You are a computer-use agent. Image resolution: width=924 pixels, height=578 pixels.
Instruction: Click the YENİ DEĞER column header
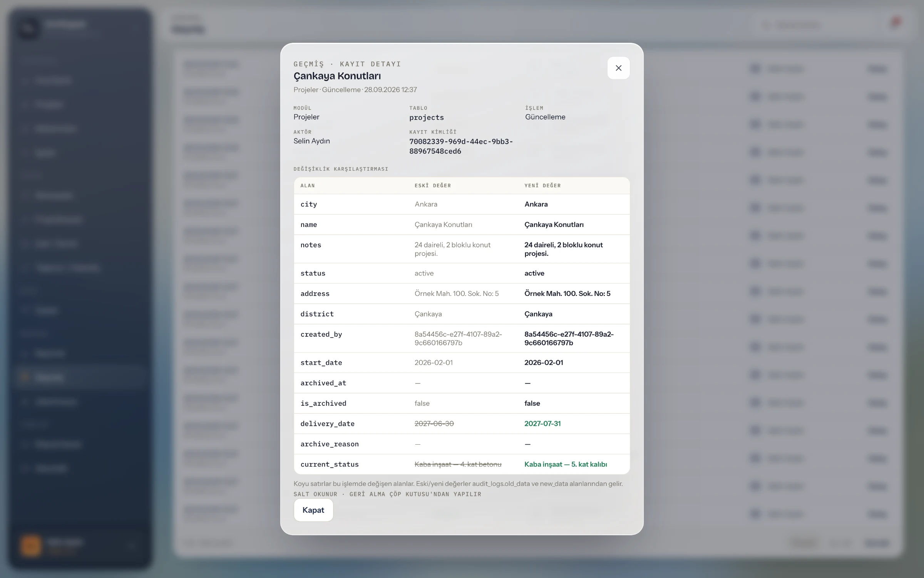tap(542, 186)
